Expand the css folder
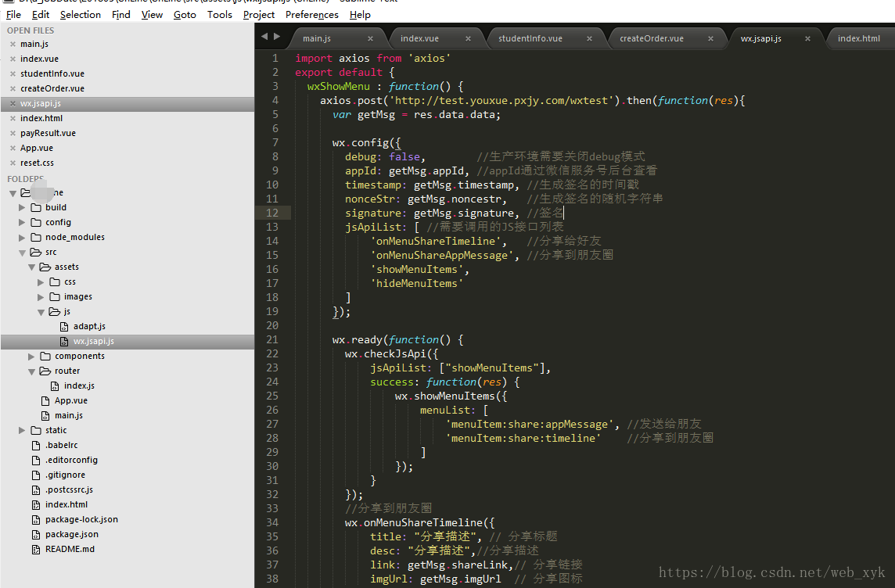895x588 pixels. (x=41, y=282)
